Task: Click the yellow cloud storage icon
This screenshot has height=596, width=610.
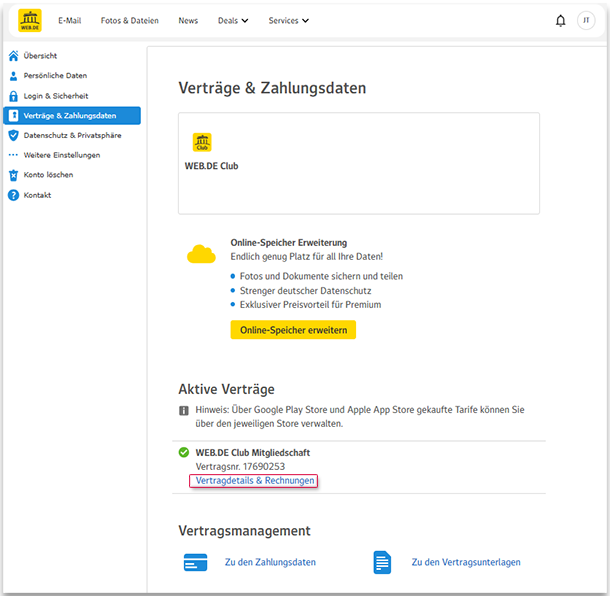Action: [x=201, y=254]
